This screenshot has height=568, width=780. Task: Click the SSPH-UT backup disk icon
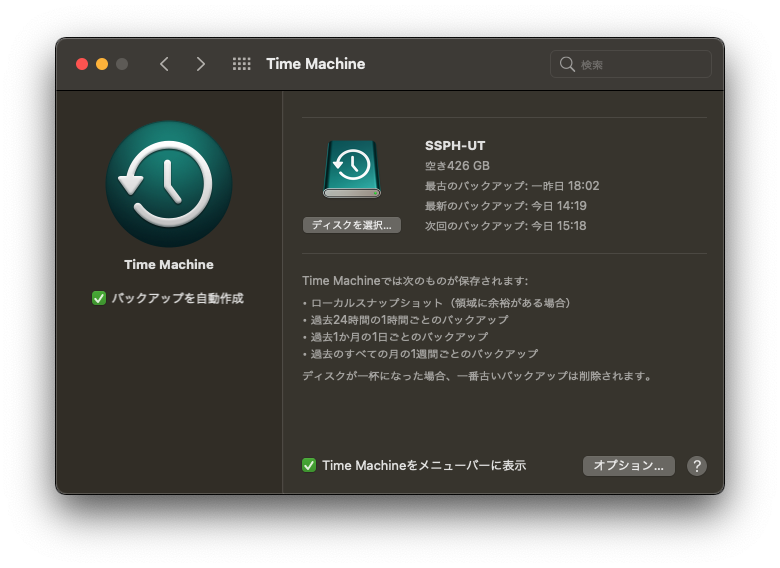352,169
